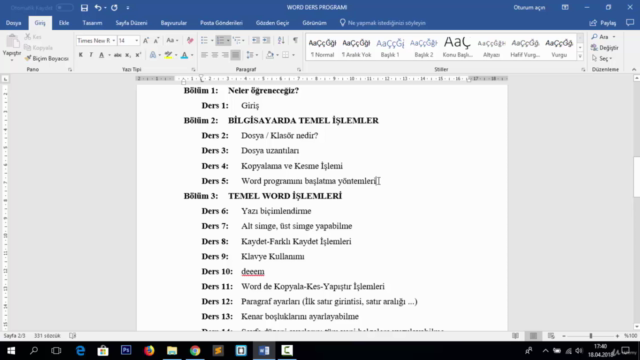Align text right
This screenshot has height=360, width=640.
coord(225,55)
